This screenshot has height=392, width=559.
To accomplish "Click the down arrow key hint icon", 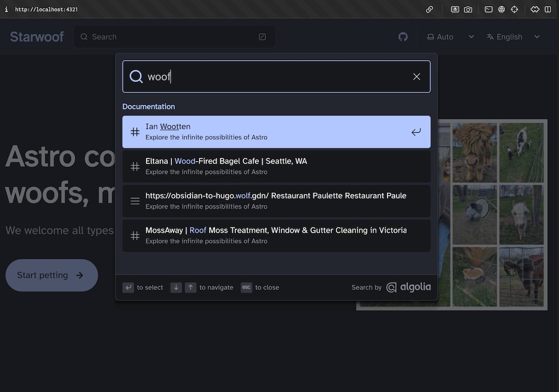I will 176,287.
